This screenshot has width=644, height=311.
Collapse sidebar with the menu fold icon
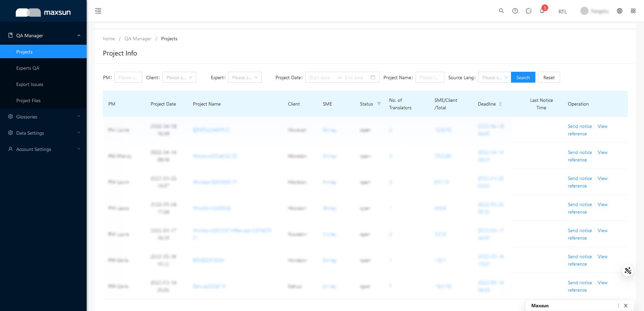[x=98, y=11]
